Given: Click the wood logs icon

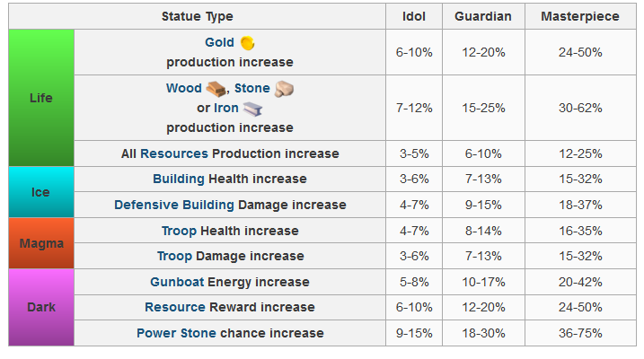Looking at the screenshot, I should click(x=216, y=89).
